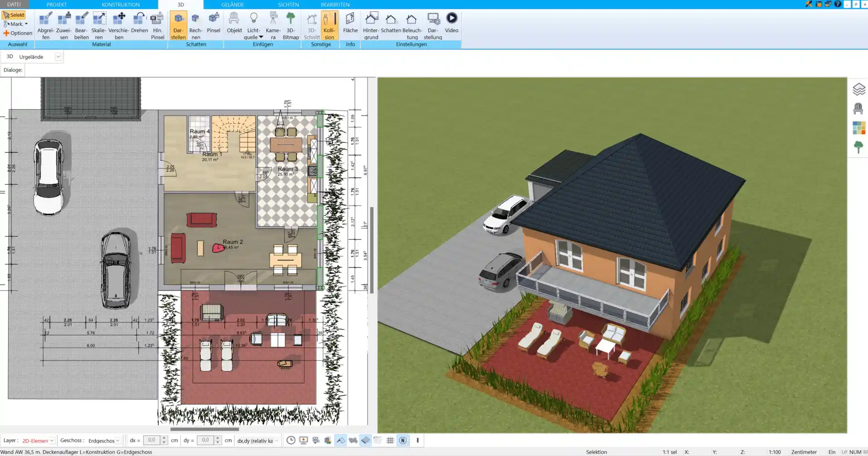
Task: Switch to the SICHTEN tab
Action: point(288,5)
